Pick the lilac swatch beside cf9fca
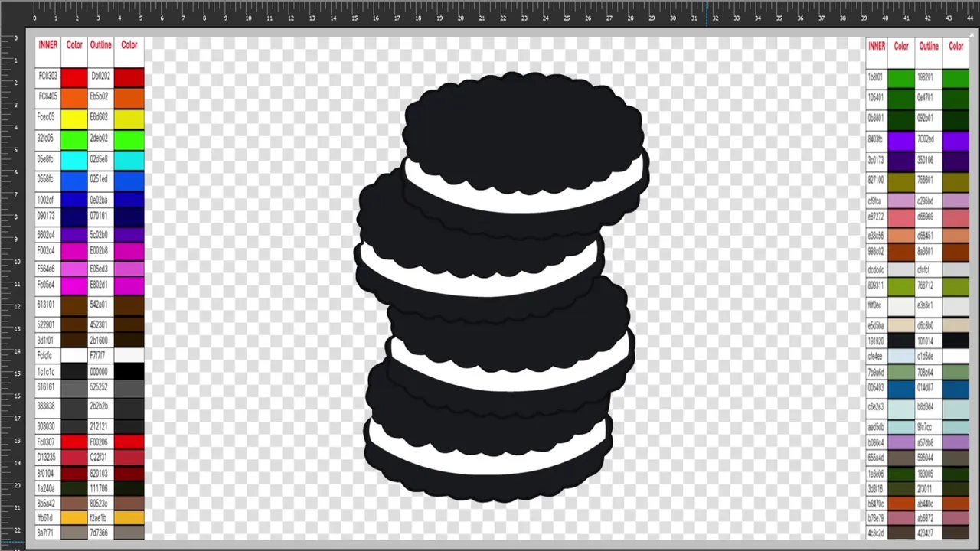The image size is (980, 551). 901,201
